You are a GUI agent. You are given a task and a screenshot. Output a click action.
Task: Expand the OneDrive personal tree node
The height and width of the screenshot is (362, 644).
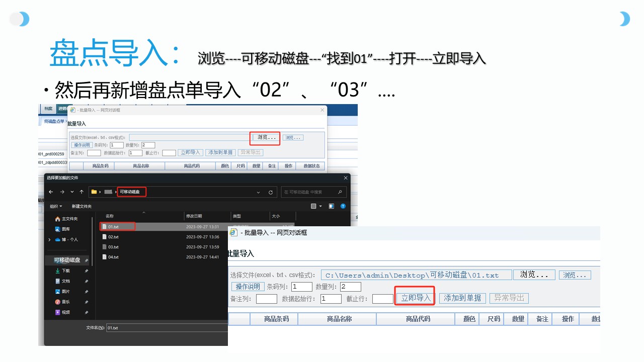click(49, 240)
